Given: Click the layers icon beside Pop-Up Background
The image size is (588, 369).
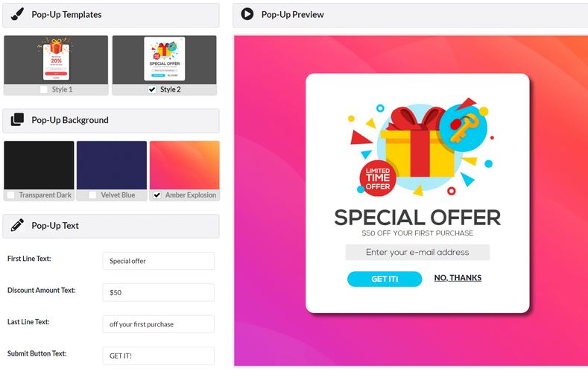Looking at the screenshot, I should point(17,119).
